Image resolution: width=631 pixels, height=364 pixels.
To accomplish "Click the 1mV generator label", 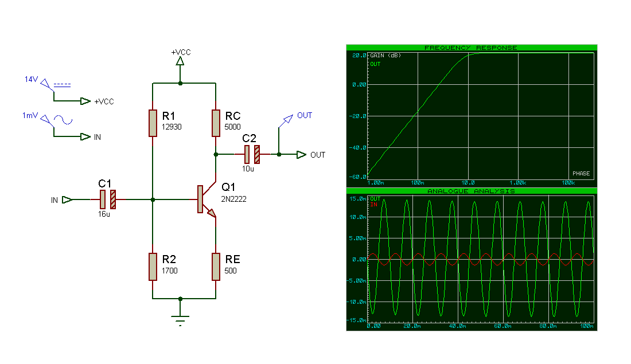I will (30, 115).
